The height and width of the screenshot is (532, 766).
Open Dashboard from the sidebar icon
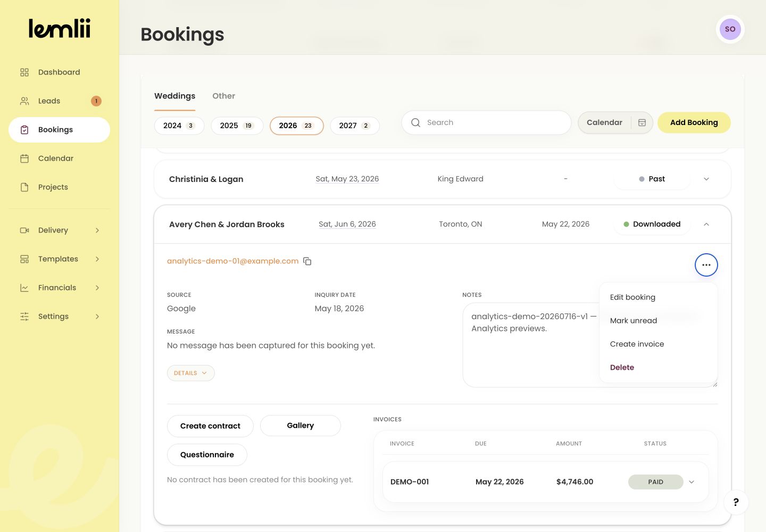24,72
